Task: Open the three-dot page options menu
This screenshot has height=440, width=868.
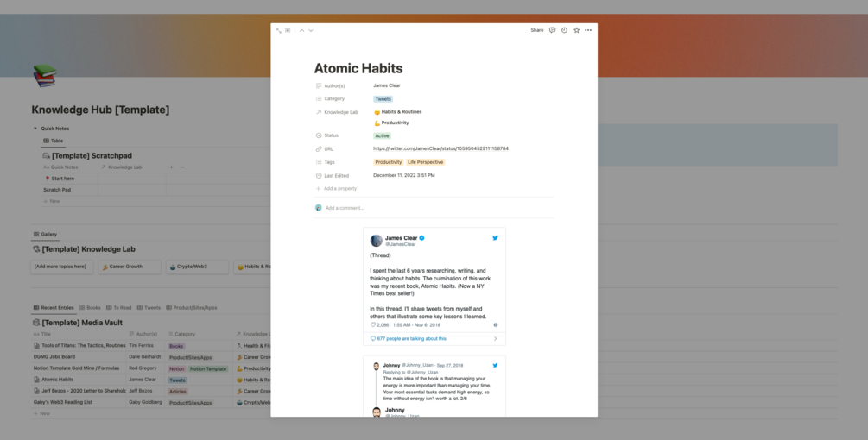Action: [588, 30]
